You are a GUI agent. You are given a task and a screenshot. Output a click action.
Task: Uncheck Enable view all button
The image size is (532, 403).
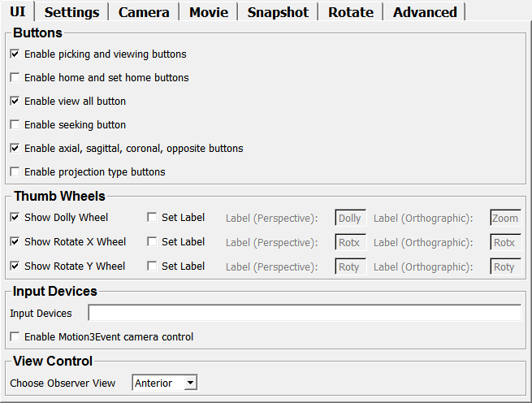coord(15,102)
